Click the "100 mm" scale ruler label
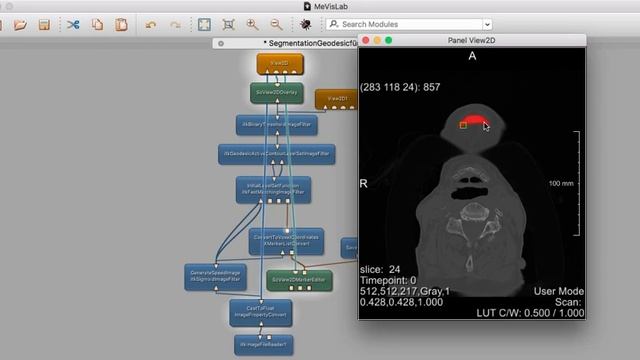640x360 pixels. pos(561,184)
